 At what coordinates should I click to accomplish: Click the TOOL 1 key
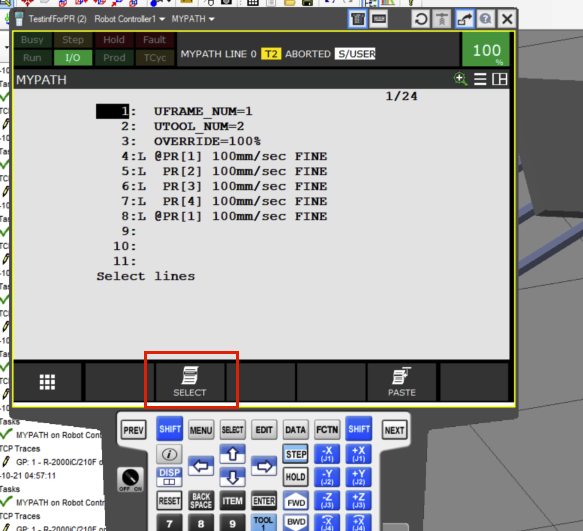(264, 522)
